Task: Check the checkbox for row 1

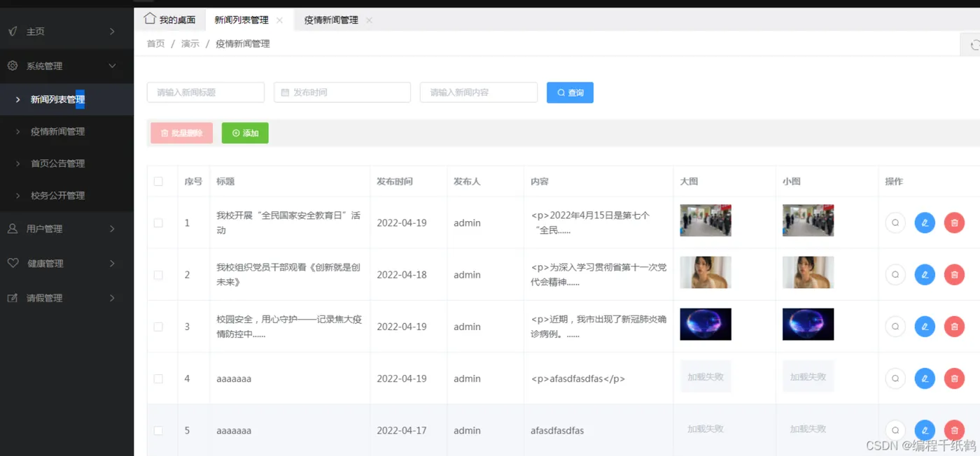Action: (158, 223)
